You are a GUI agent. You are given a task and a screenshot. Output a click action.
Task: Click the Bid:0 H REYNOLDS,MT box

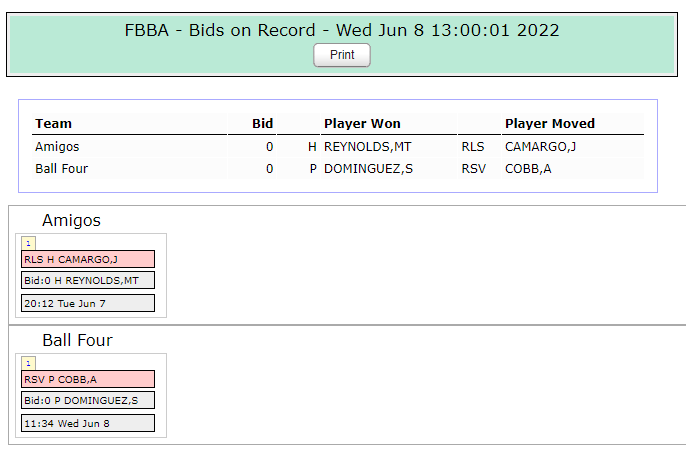[88, 280]
